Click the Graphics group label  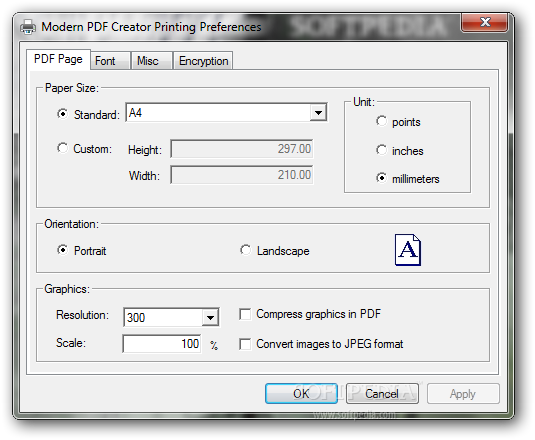(x=67, y=289)
